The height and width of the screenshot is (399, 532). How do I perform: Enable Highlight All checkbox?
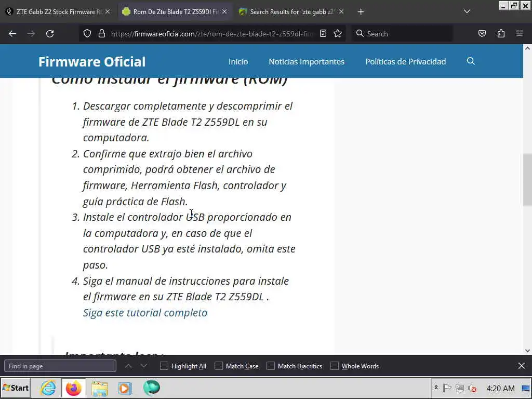[164, 366]
